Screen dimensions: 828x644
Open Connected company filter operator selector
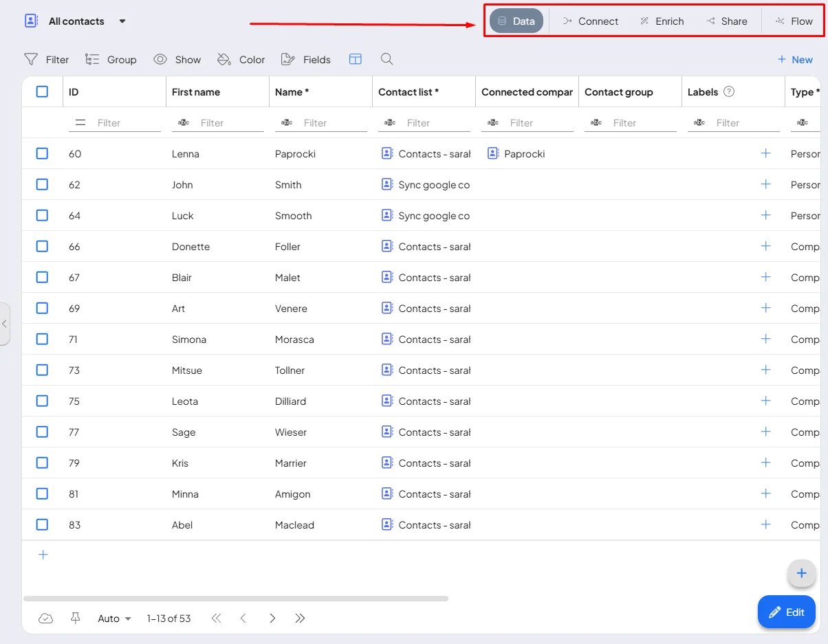point(493,122)
